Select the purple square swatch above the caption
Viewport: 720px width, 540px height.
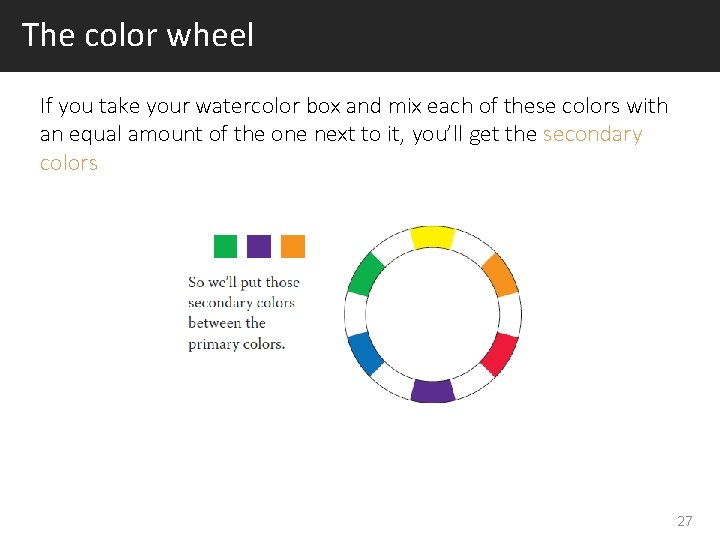click(x=259, y=246)
